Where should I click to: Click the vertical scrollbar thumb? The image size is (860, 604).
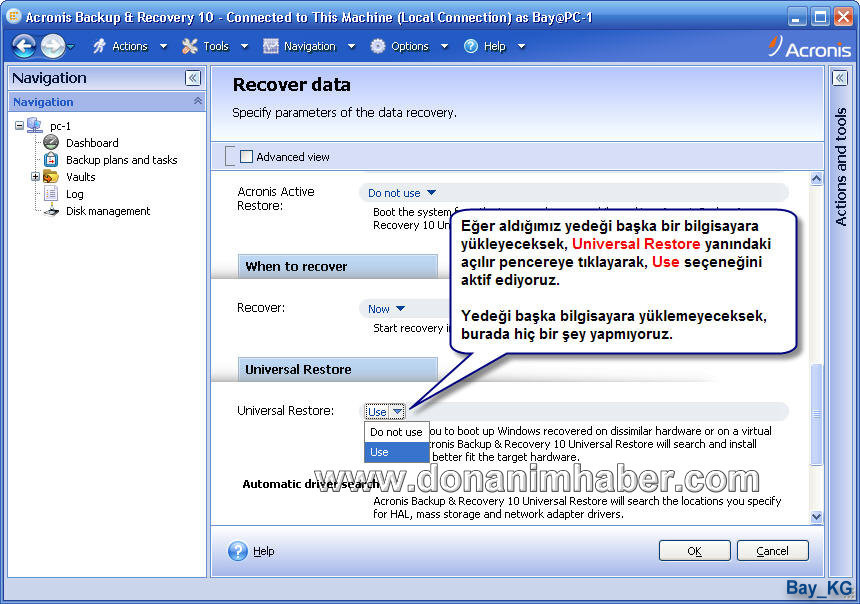(x=816, y=414)
